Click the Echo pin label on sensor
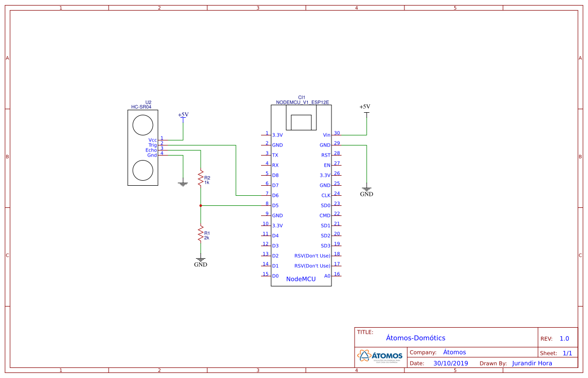This screenshot has height=378, width=588. click(151, 150)
